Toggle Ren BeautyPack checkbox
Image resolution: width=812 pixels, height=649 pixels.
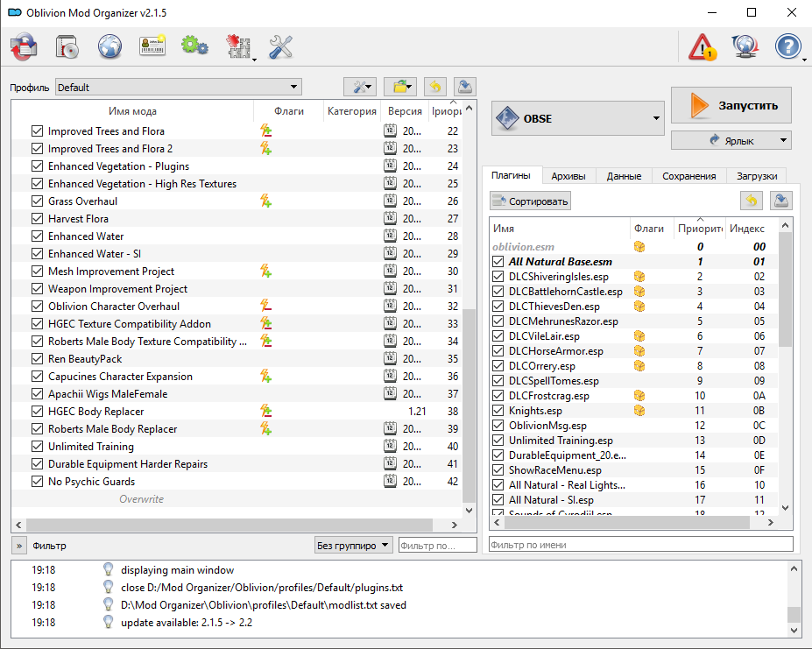click(x=38, y=358)
